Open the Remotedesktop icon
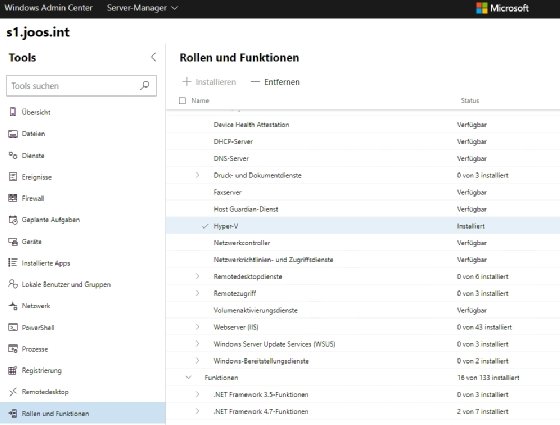This screenshot has width=560, height=425. click(13, 392)
